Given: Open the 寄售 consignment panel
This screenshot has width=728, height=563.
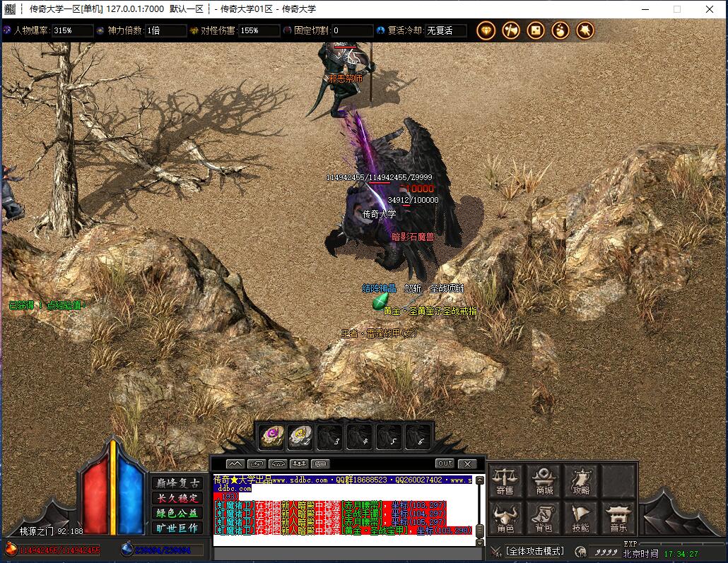Looking at the screenshot, I should click(x=505, y=481).
